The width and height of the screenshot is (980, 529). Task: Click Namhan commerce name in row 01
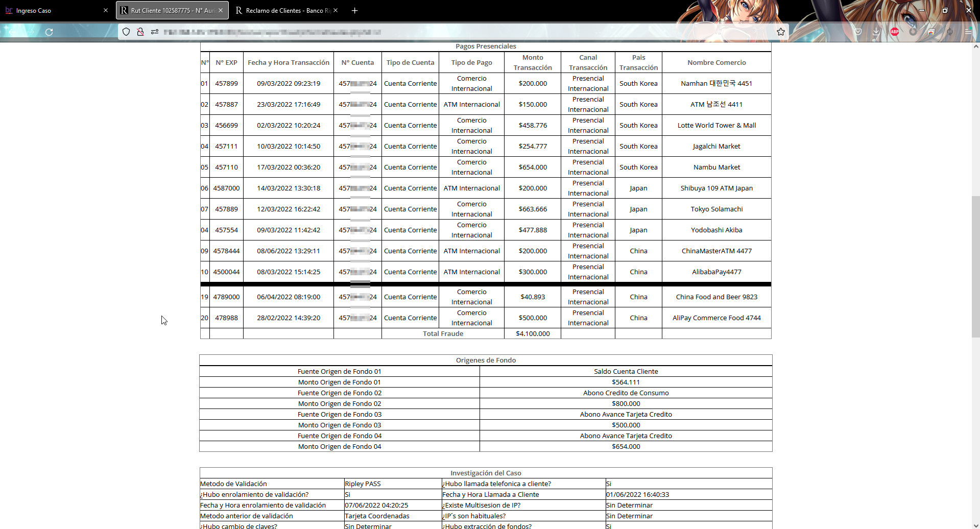[716, 84]
